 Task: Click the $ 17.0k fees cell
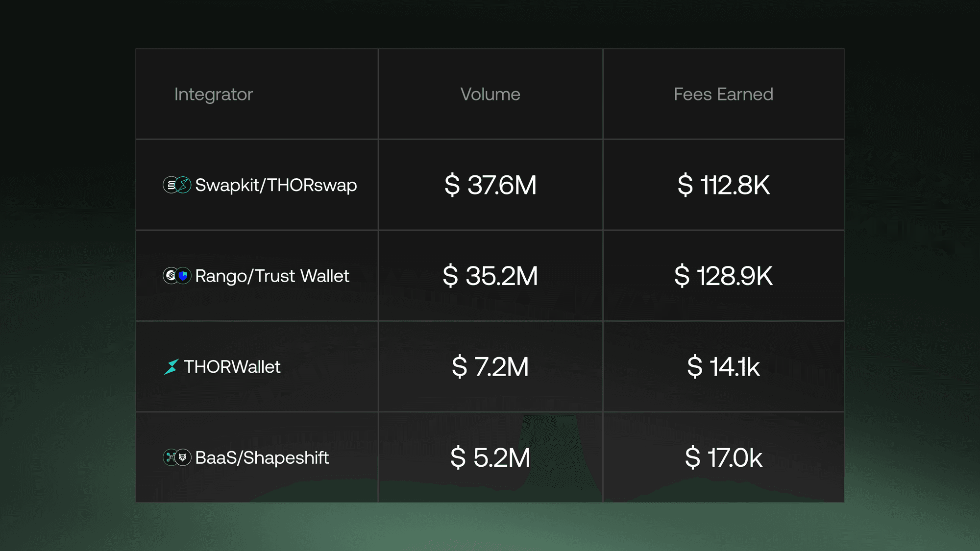coord(723,457)
